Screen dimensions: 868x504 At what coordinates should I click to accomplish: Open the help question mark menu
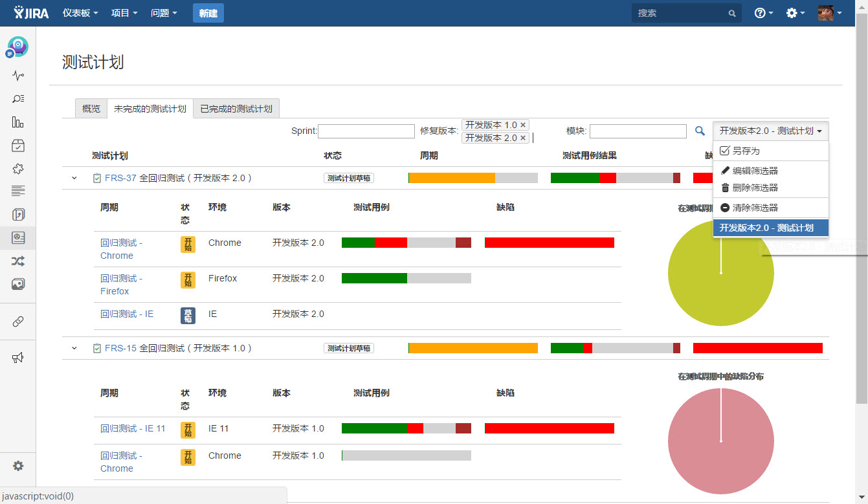click(x=764, y=13)
